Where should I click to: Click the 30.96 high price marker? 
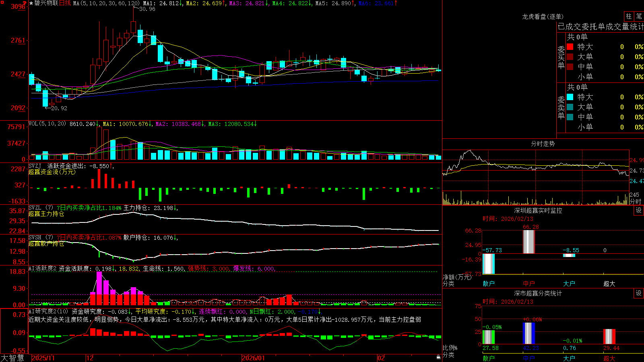pyautogui.click(x=147, y=9)
